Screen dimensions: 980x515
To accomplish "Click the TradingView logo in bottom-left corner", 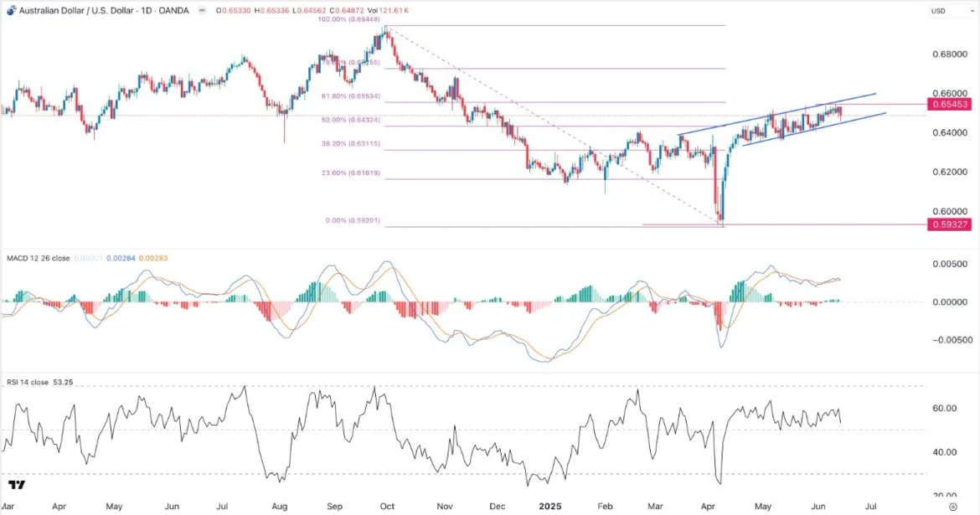I will pyautogui.click(x=16, y=485).
